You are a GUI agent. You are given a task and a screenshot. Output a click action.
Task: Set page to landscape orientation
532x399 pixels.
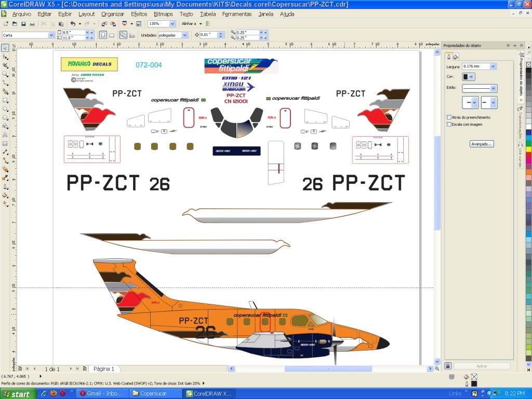pyautogui.click(x=112, y=35)
